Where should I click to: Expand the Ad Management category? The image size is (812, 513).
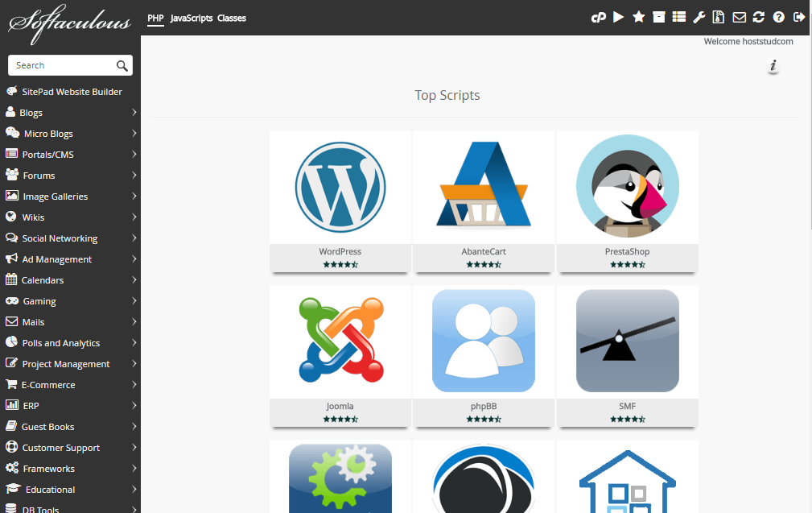coord(70,259)
